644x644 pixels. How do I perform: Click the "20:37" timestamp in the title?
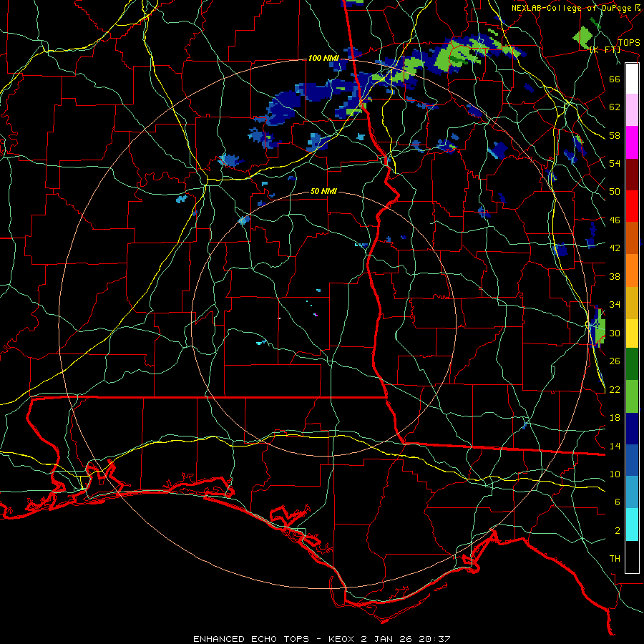tap(434, 639)
